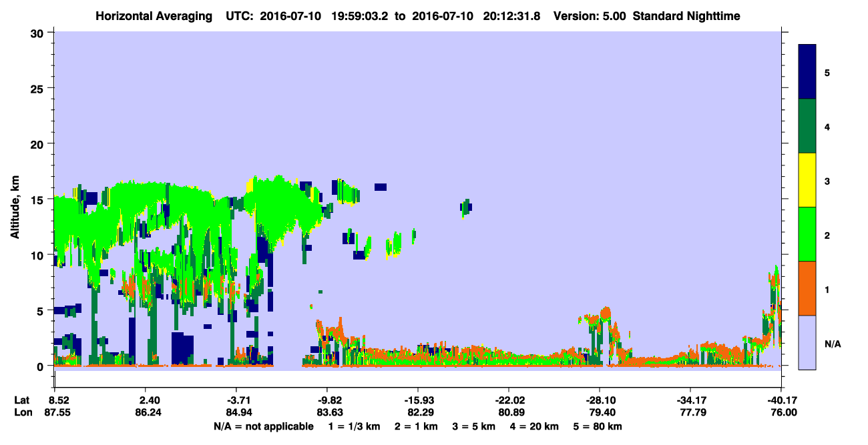Click the 'Lat' row label

pos(22,400)
